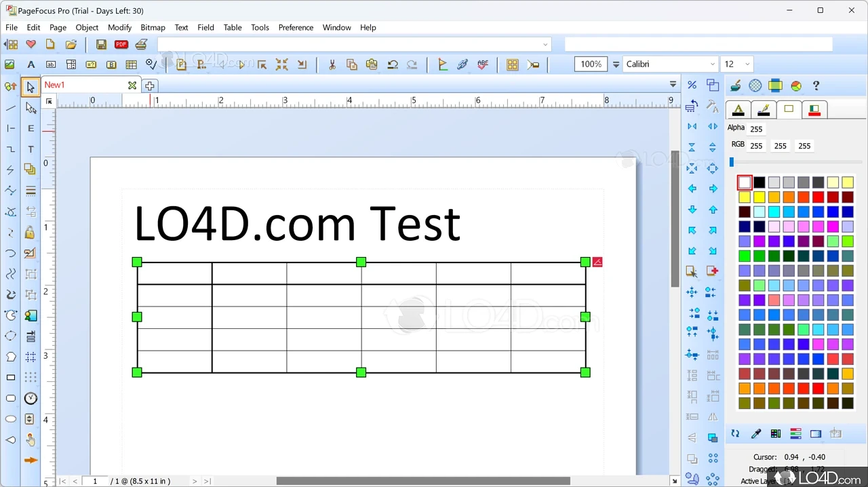
Task: Switch on the fill color tab
Action: (789, 109)
